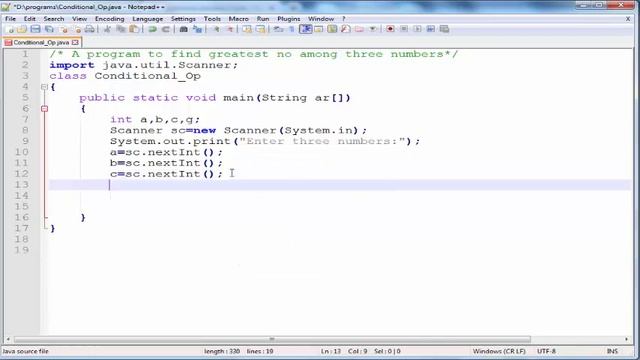Click the UTF-8 encoding status field
The image size is (640, 360).
point(546,351)
